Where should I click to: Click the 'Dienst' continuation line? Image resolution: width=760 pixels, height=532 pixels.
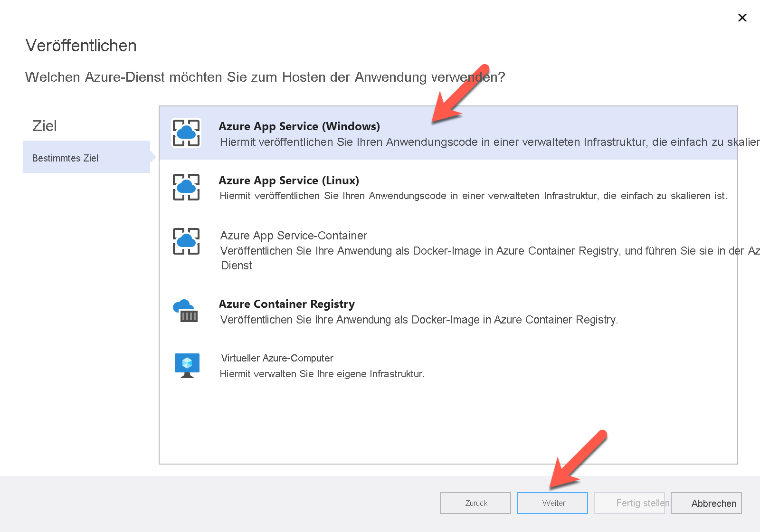(237, 266)
